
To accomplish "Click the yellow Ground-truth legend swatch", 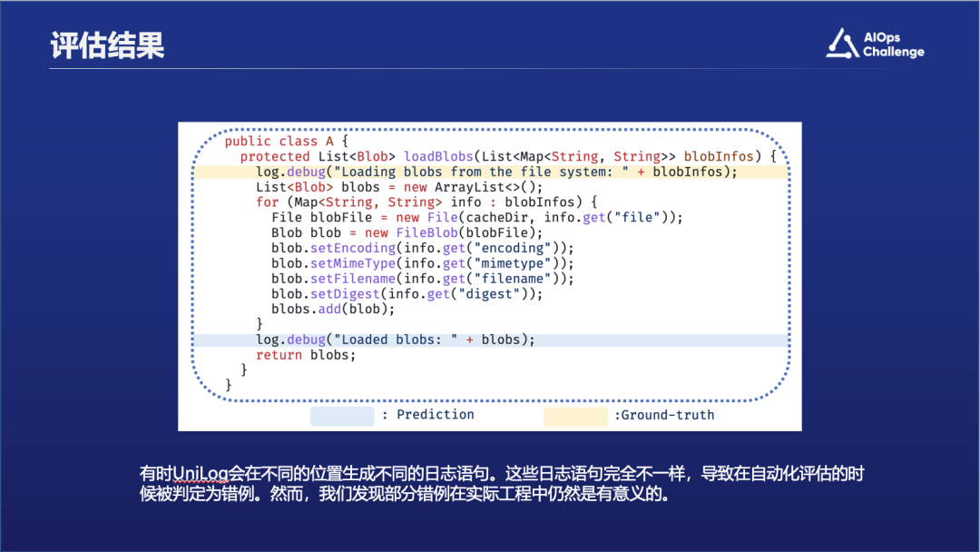I will coord(575,416).
